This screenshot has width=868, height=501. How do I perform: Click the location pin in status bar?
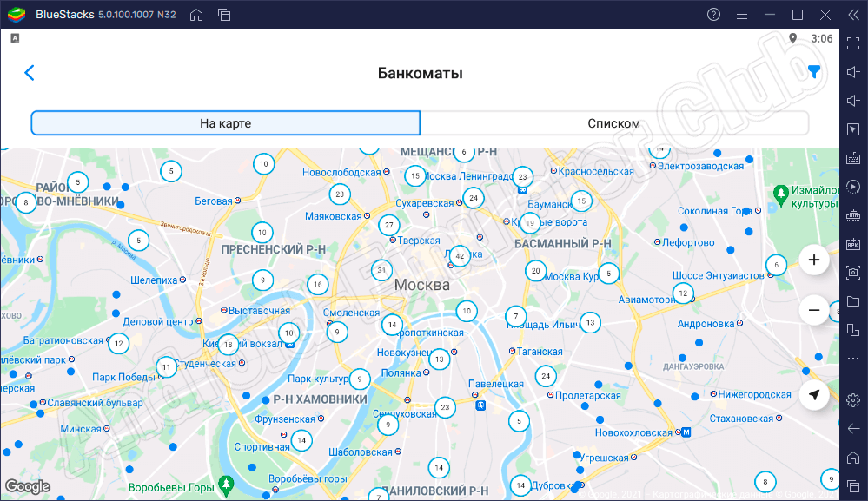pos(792,38)
